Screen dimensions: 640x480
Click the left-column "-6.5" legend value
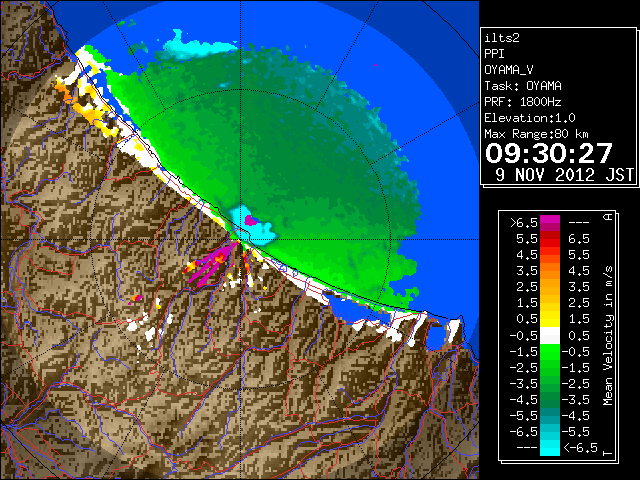pyautogui.click(x=524, y=432)
